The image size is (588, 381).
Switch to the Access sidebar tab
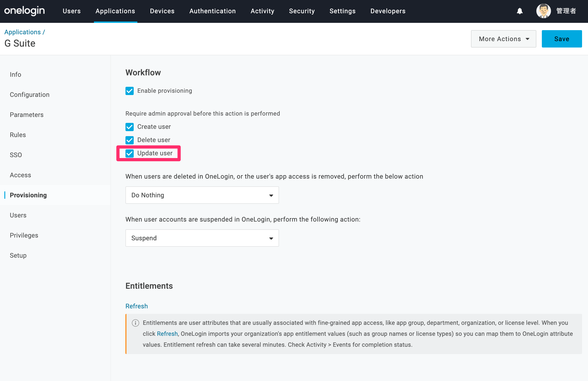pos(21,175)
